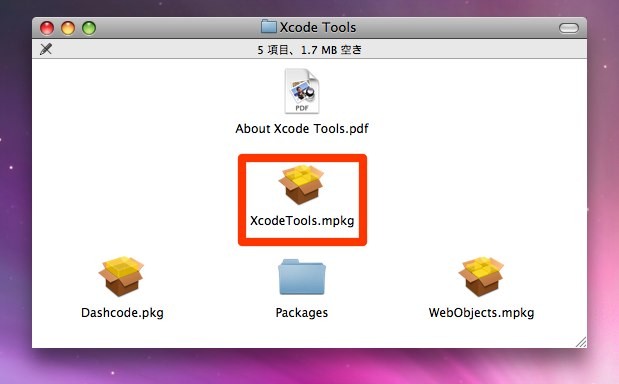Click the Xcode Tools title folder icon
619x384 pixels.
point(268,26)
